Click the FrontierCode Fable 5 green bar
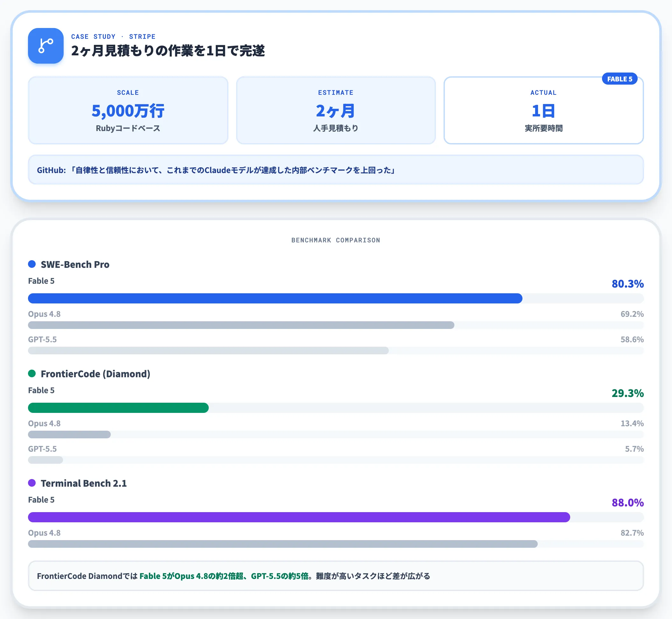The height and width of the screenshot is (619, 672). 118,408
